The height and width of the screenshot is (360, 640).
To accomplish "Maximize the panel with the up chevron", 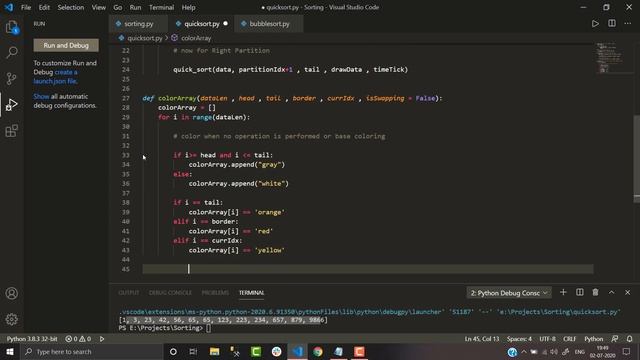I will pos(611,292).
